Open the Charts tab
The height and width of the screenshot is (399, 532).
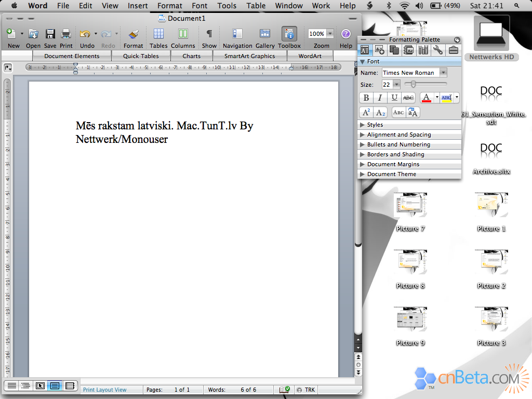click(x=191, y=56)
